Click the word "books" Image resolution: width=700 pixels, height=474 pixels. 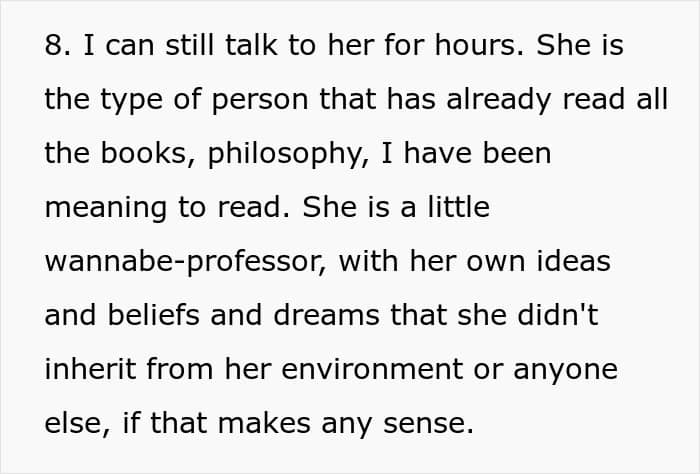(143, 153)
